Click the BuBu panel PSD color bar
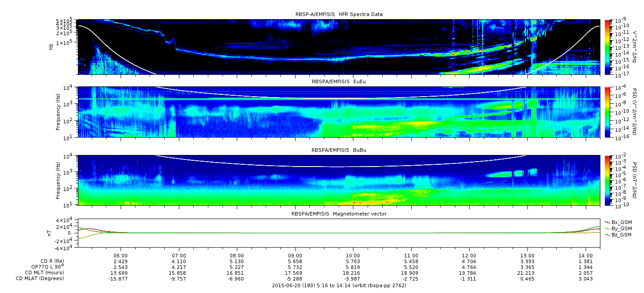644x293 pixels. point(608,180)
